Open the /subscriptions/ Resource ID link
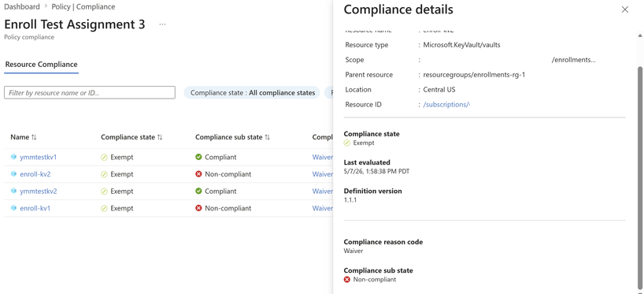This screenshot has height=294, width=644. coord(446,105)
